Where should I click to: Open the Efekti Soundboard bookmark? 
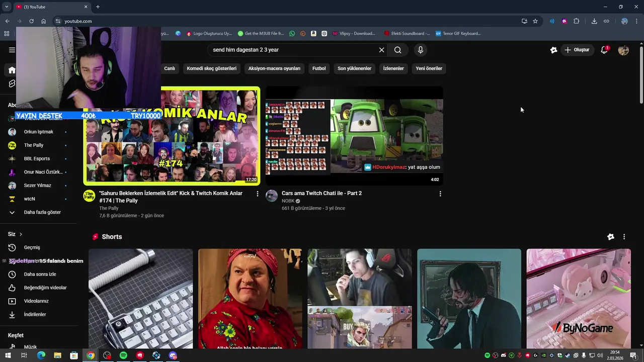coord(407,34)
